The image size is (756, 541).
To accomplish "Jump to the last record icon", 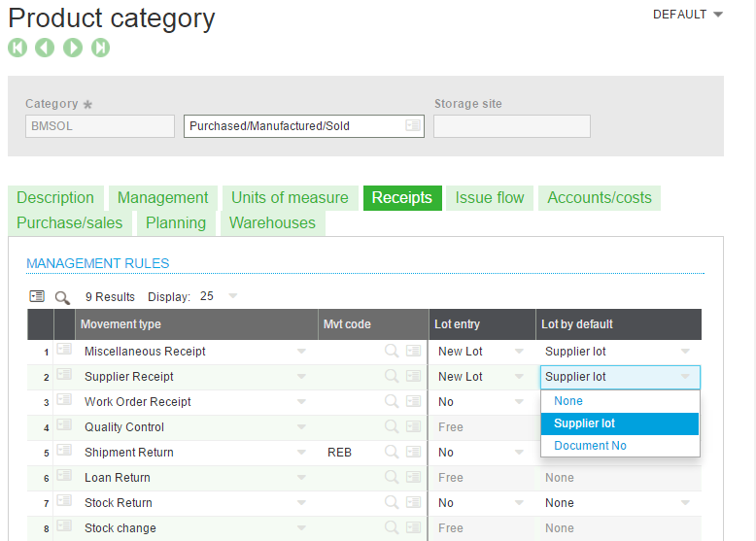I will click(x=100, y=48).
